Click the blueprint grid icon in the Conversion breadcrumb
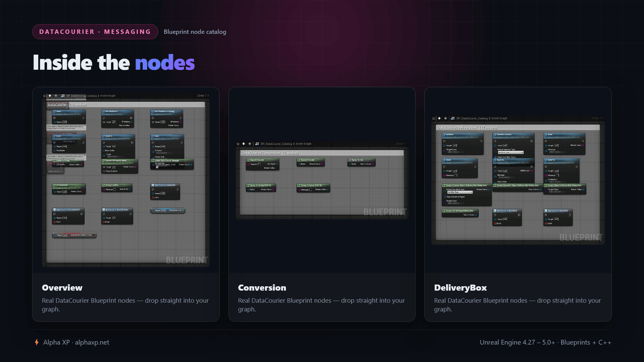The width and height of the screenshot is (644, 362). click(257, 144)
